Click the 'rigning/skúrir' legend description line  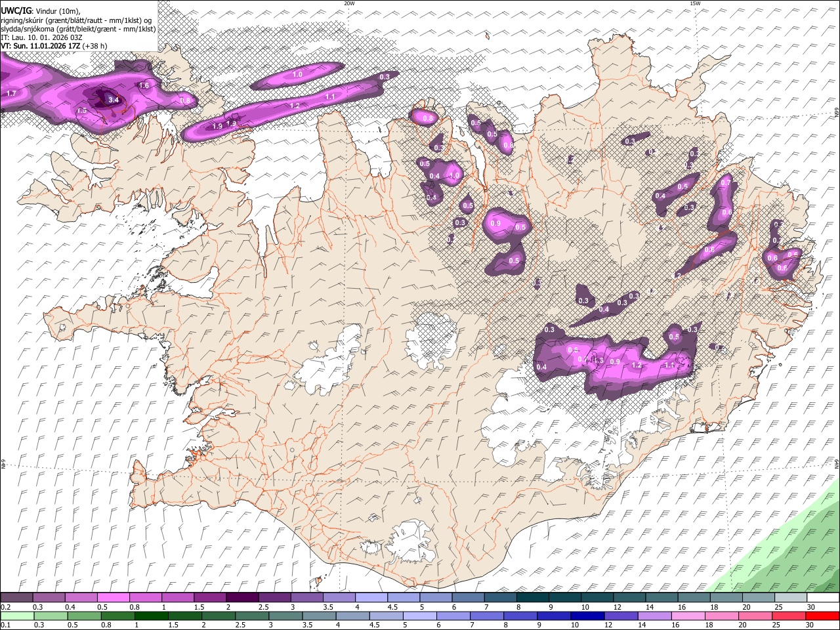(76, 20)
